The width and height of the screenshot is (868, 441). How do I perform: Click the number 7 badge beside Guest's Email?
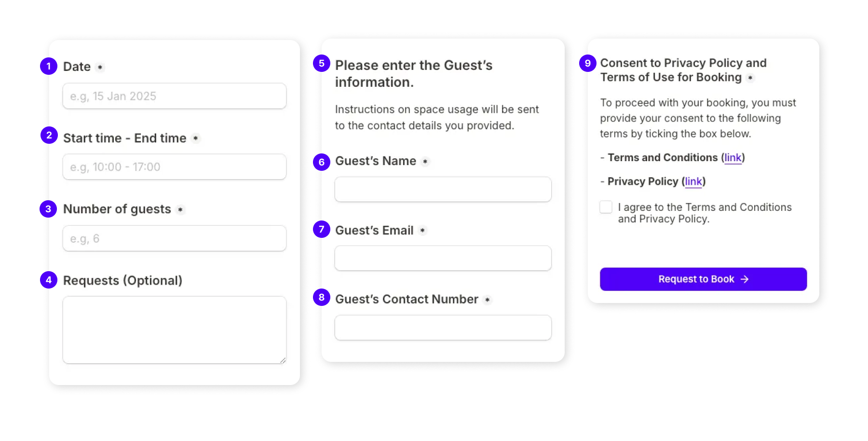click(322, 229)
